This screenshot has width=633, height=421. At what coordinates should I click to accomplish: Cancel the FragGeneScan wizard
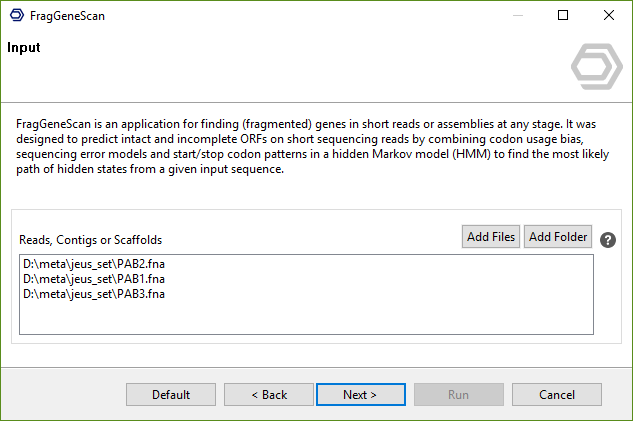[557, 394]
